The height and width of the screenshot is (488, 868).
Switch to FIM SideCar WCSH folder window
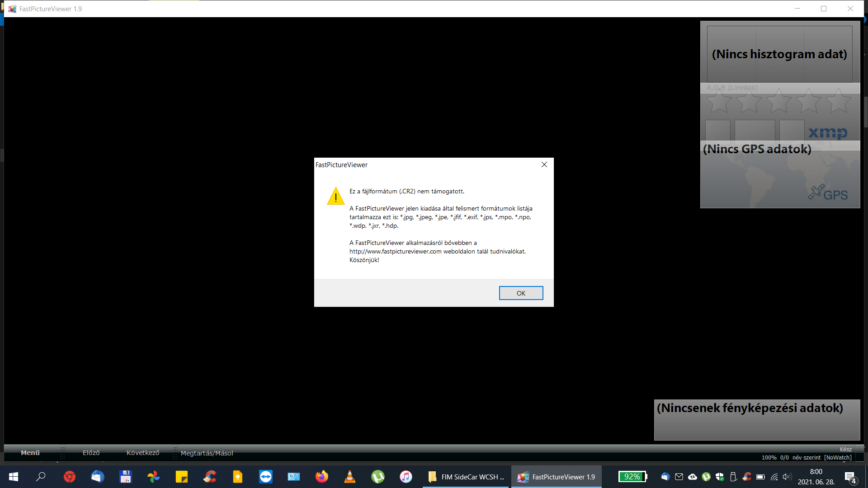pyautogui.click(x=467, y=477)
